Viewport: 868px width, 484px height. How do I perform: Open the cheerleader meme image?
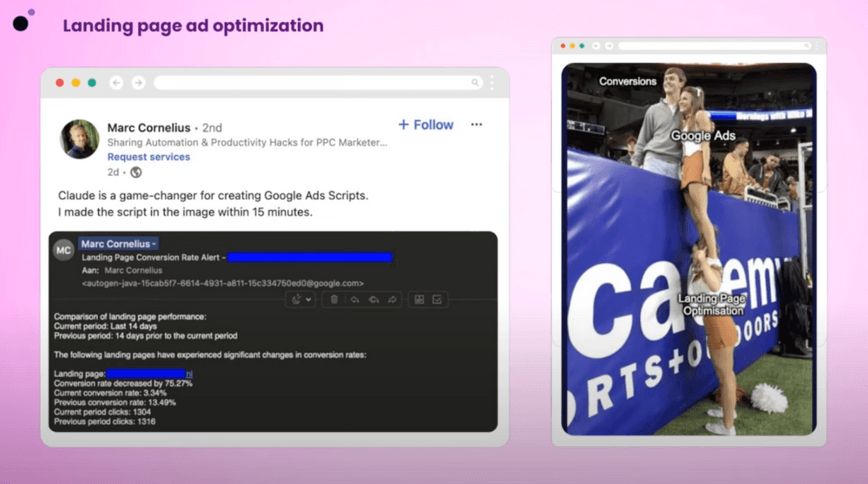[x=689, y=249]
